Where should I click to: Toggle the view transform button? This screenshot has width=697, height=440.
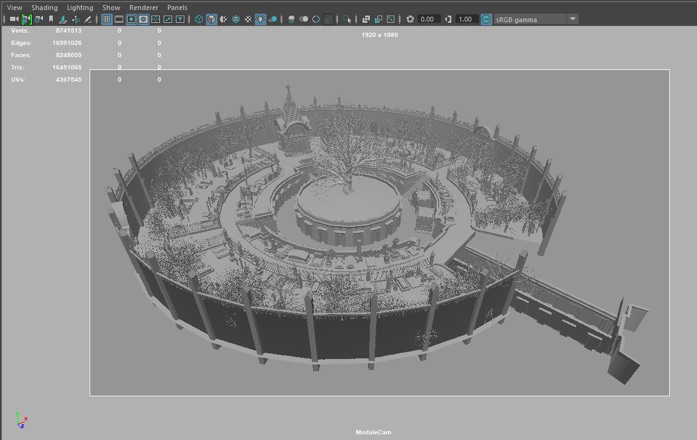(487, 19)
